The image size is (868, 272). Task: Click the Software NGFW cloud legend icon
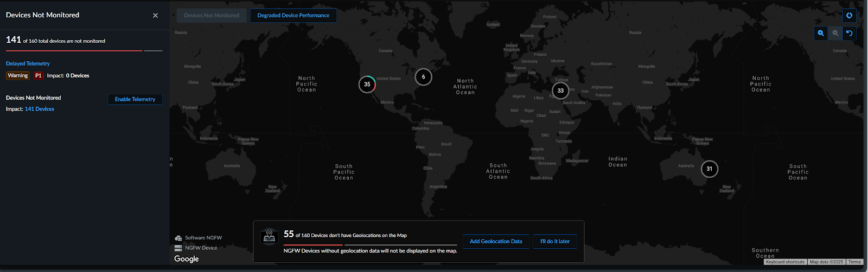(x=178, y=238)
